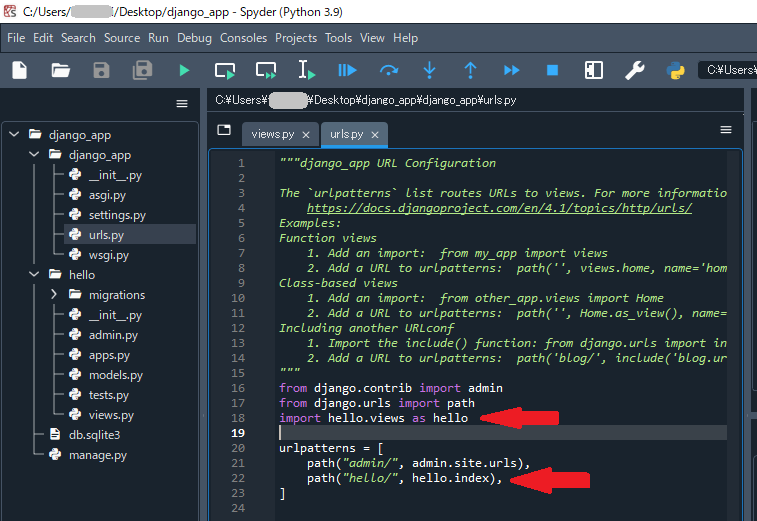Click 'from django.urls import path' line
Image resolution: width=757 pixels, height=521 pixels.
[377, 403]
